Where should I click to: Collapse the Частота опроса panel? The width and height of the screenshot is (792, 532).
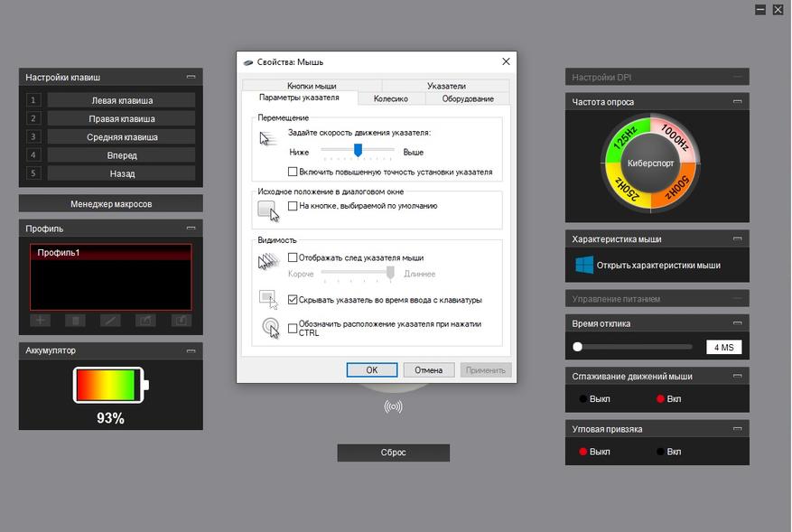pyautogui.click(x=738, y=101)
